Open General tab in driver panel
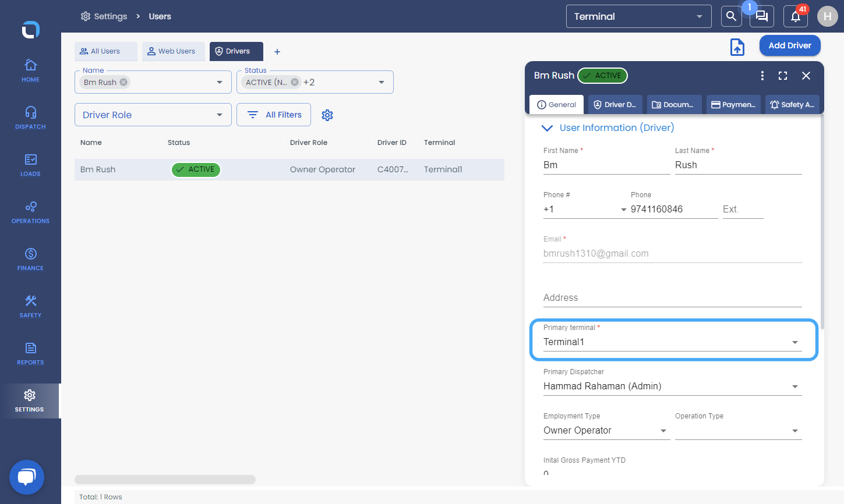The height and width of the screenshot is (504, 844). pos(556,104)
